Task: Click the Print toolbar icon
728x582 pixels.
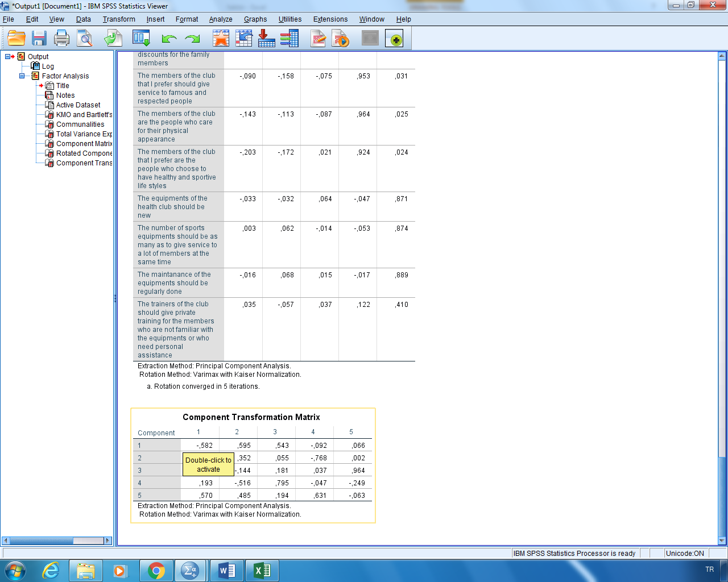Action: coord(61,39)
